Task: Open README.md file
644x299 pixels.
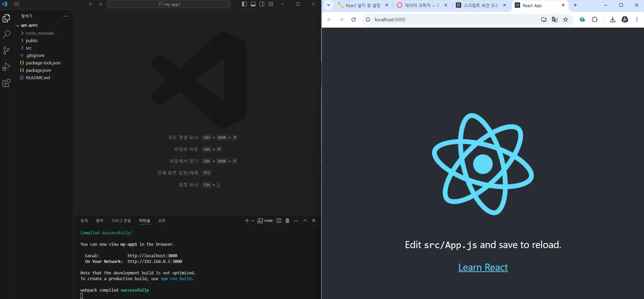Action: click(44, 78)
